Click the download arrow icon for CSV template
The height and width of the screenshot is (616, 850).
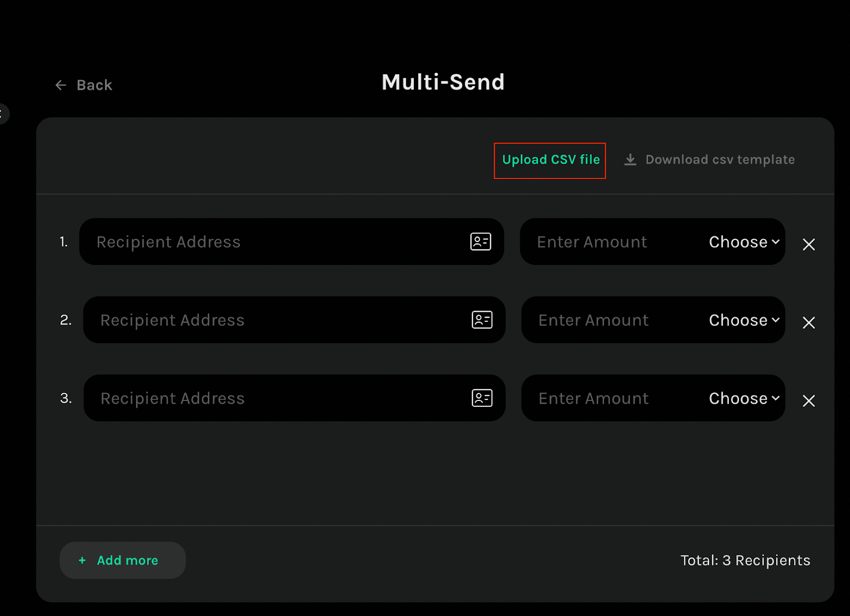pos(630,159)
